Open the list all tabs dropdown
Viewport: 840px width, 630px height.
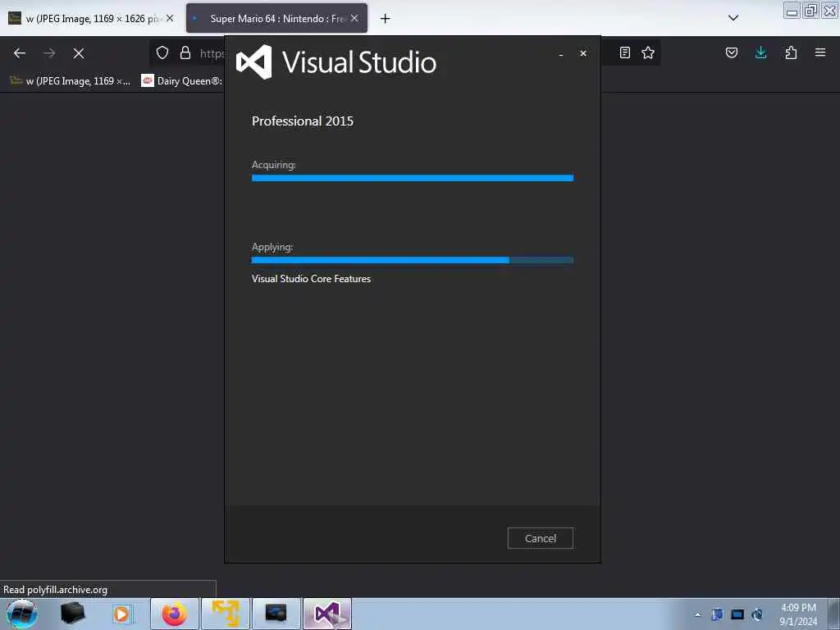(x=733, y=18)
